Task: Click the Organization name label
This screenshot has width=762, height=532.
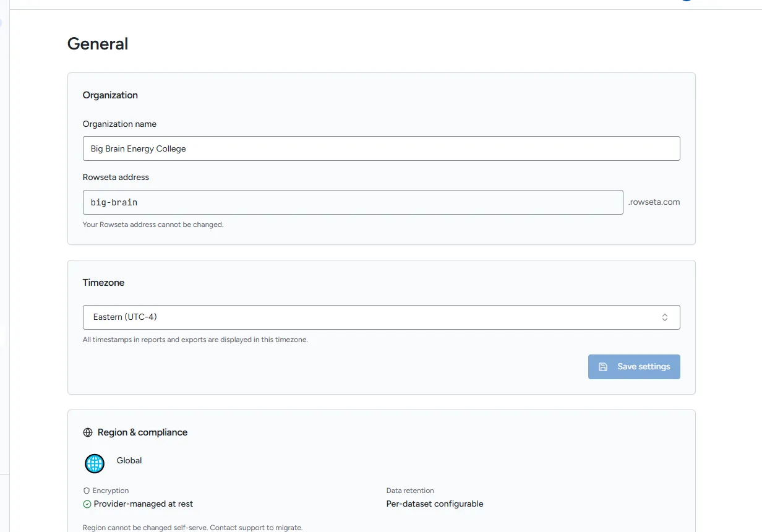Action: click(x=119, y=124)
